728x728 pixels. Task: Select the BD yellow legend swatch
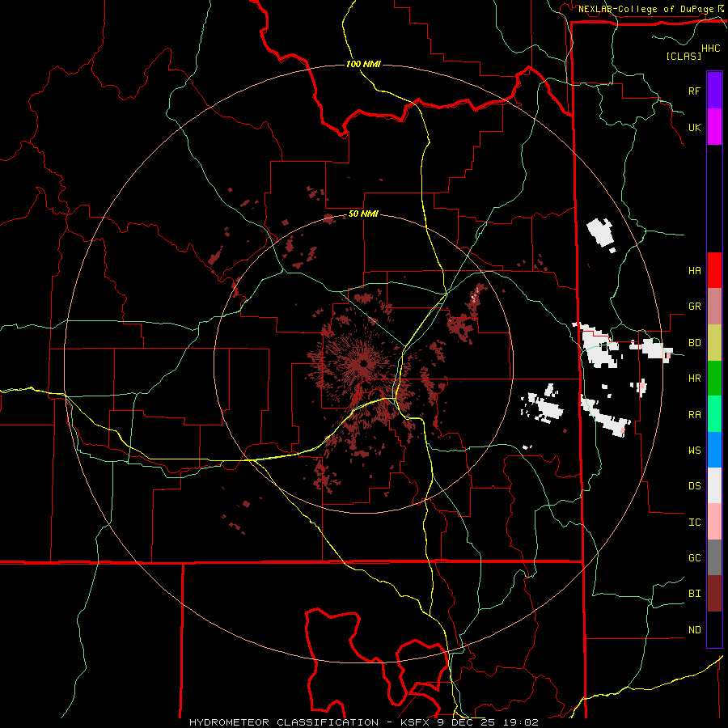pos(714,342)
